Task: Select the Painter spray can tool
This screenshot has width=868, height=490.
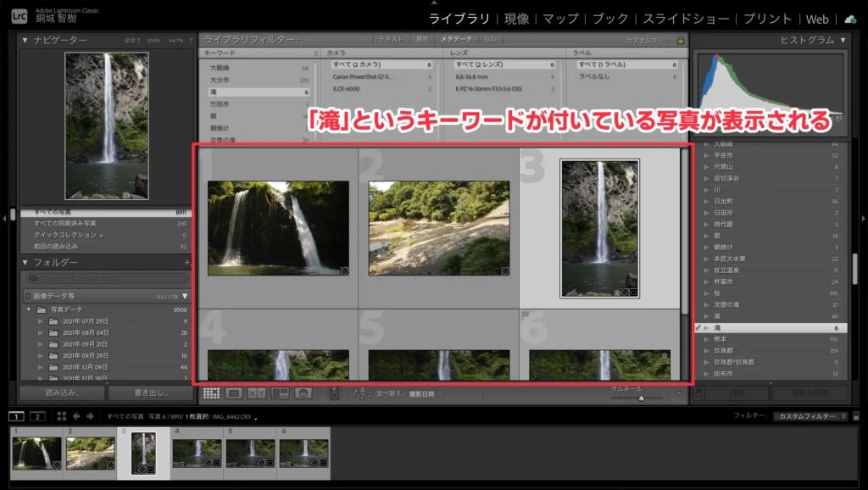Action: (334, 393)
